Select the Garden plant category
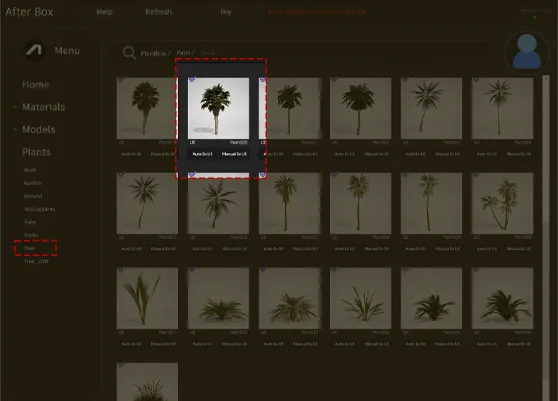 coord(33,183)
